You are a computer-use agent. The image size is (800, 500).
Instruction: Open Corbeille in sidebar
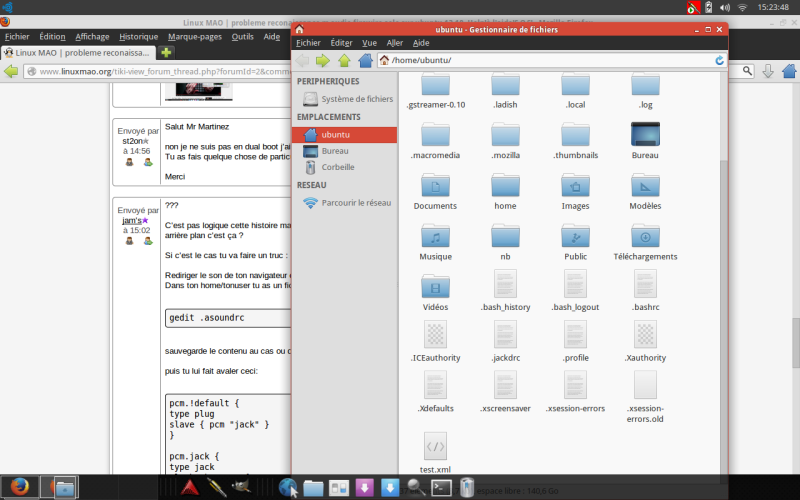pyautogui.click(x=329, y=167)
